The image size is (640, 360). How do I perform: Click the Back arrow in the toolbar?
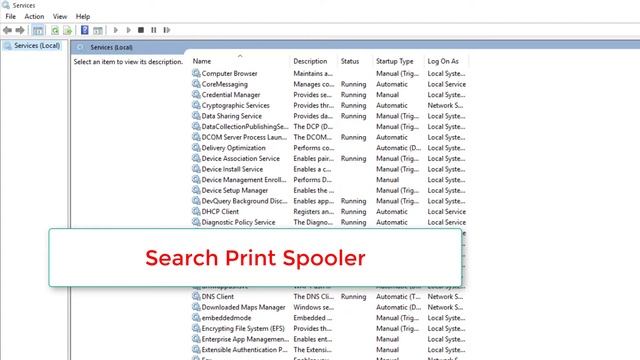pos(7,30)
